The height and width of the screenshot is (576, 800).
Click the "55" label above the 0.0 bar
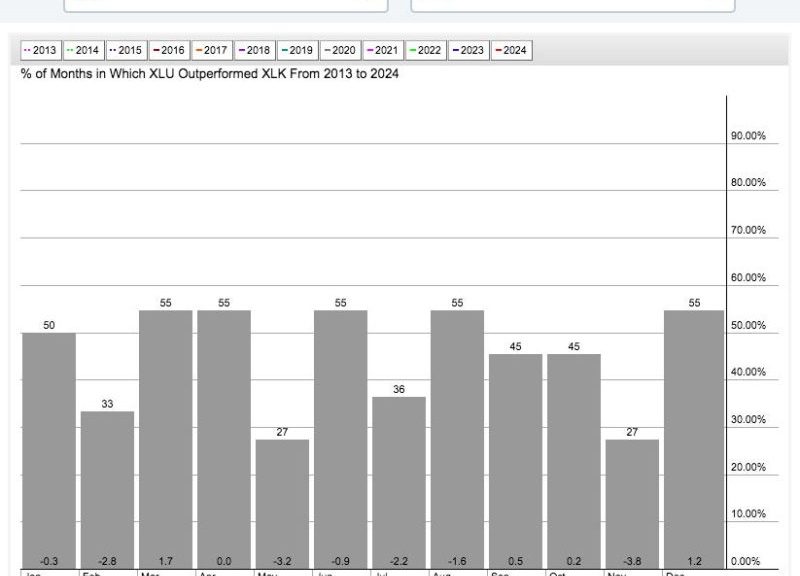pyautogui.click(x=224, y=303)
